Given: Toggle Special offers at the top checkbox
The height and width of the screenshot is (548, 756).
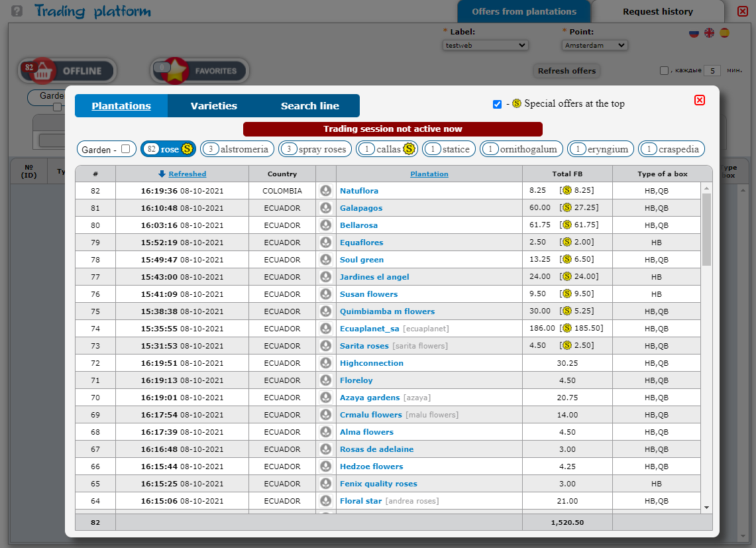Looking at the screenshot, I should pos(497,104).
